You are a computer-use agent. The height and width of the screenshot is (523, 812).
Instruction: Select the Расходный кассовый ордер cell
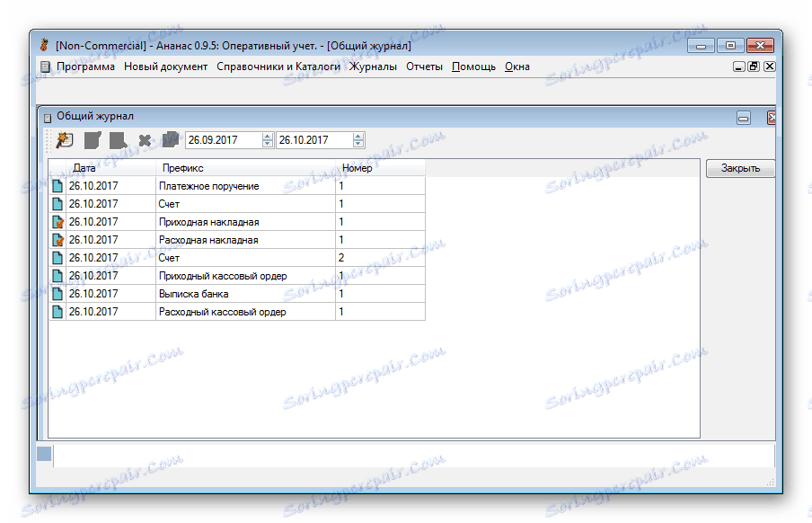click(x=245, y=312)
